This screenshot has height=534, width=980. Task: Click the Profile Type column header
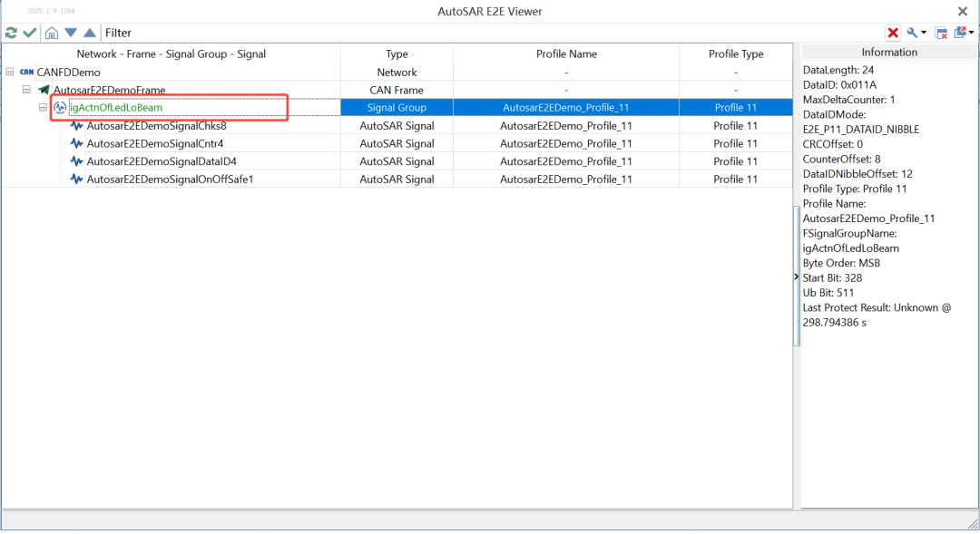[x=736, y=53]
